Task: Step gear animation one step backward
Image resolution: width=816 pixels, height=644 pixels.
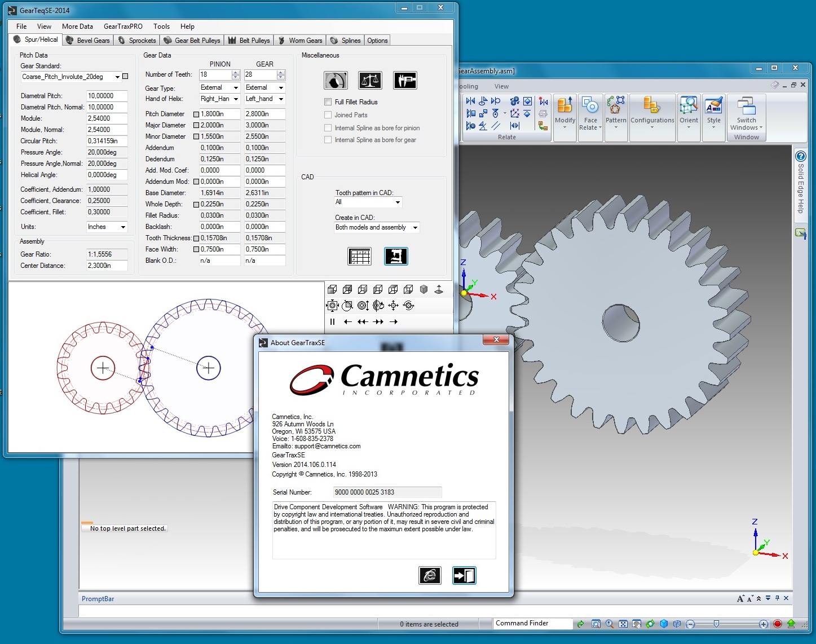Action: point(347,322)
